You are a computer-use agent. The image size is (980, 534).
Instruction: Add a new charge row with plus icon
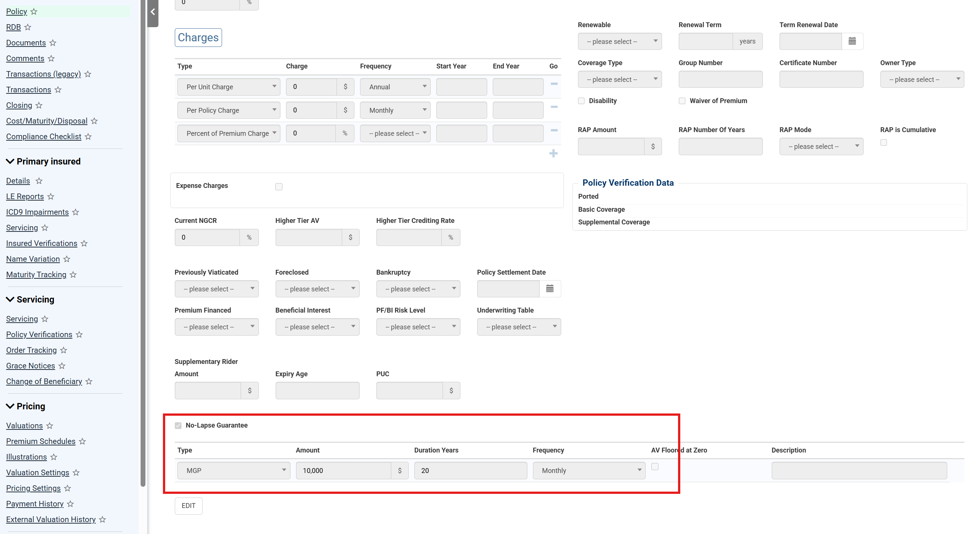tap(553, 153)
